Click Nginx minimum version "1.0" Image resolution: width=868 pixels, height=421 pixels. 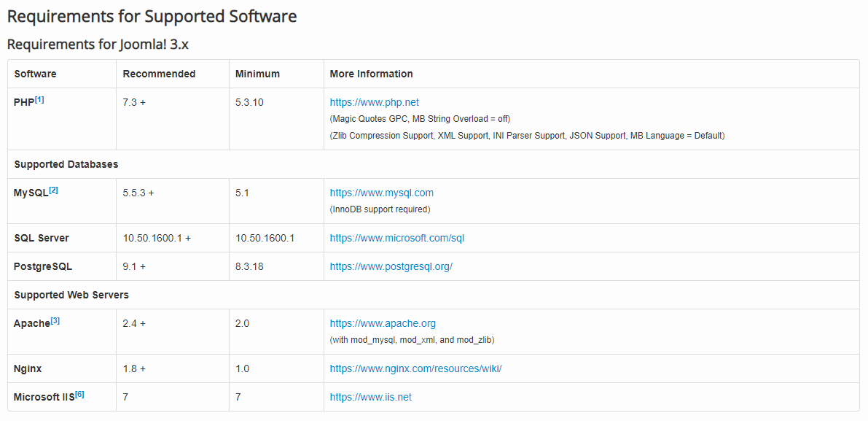click(x=242, y=369)
